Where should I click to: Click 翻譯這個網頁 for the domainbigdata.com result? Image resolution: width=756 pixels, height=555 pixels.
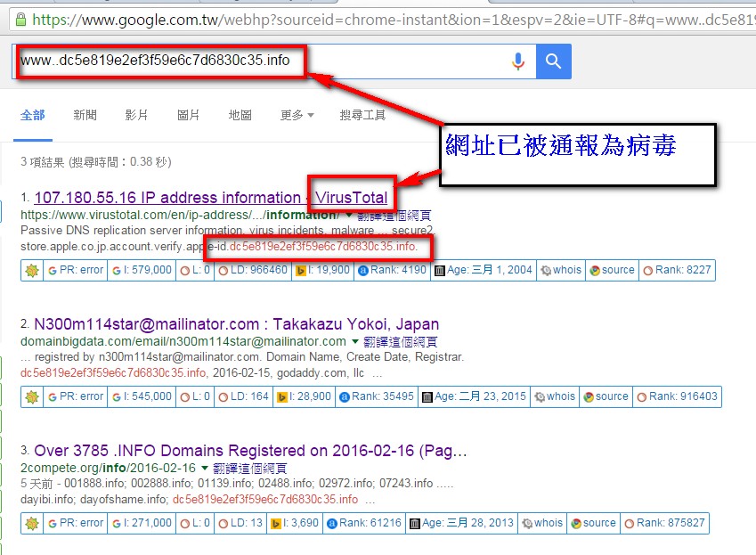click(400, 342)
